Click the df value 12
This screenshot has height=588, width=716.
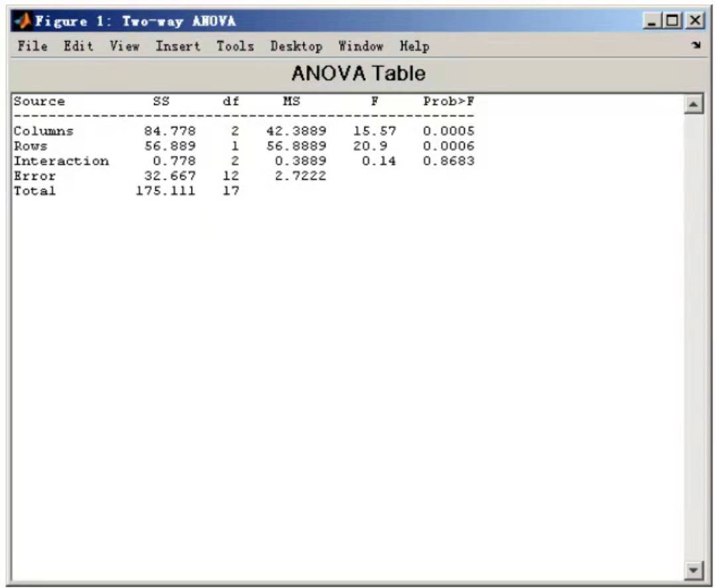point(231,176)
